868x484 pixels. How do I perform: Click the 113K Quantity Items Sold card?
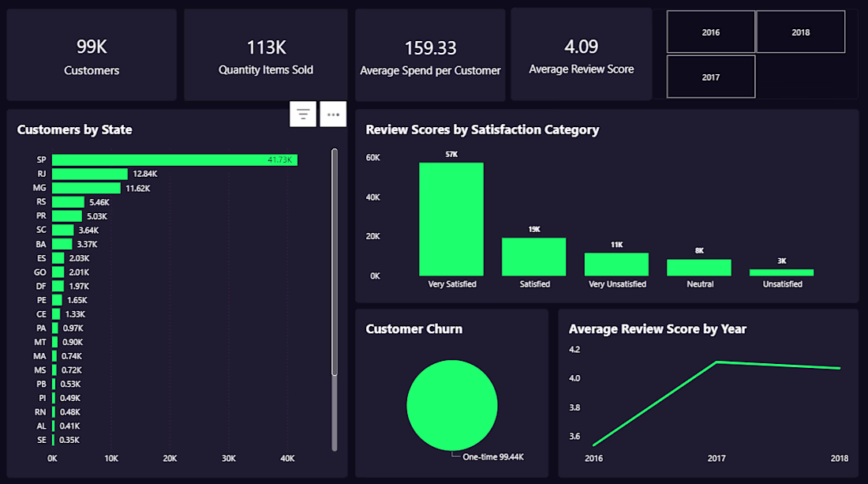click(x=266, y=54)
